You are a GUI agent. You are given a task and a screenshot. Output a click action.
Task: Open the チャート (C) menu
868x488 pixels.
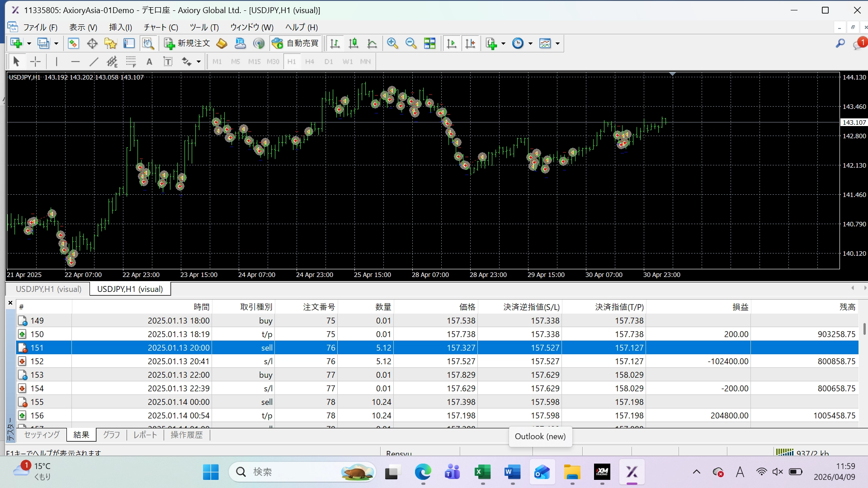point(160,27)
